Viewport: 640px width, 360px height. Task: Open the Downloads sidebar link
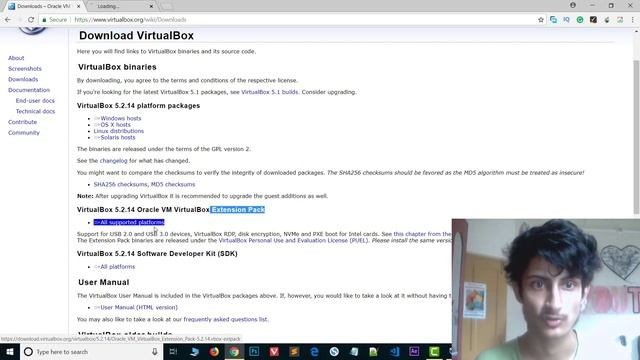[23, 79]
